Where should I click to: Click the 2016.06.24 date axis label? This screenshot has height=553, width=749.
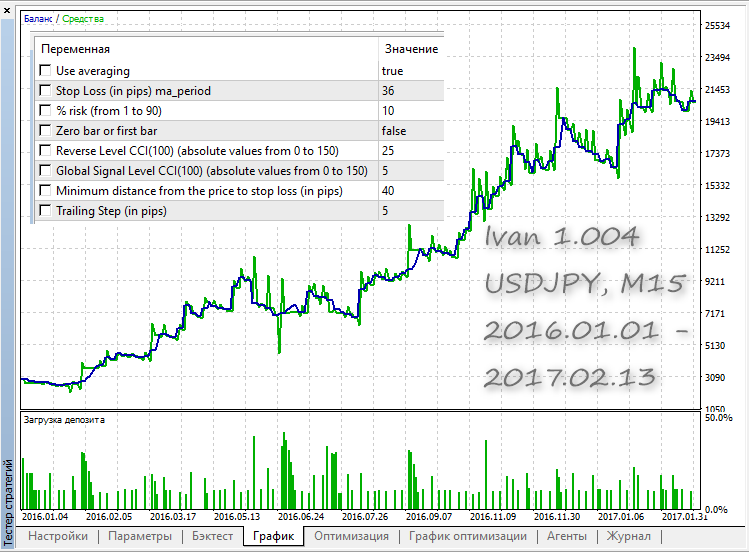pyautogui.click(x=301, y=517)
